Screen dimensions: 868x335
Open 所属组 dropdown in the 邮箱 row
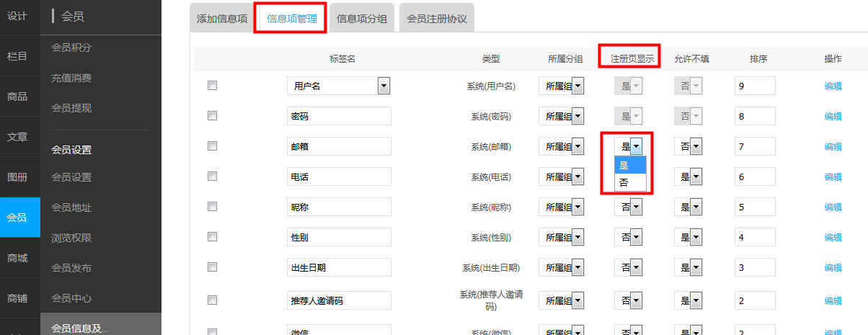[562, 146]
